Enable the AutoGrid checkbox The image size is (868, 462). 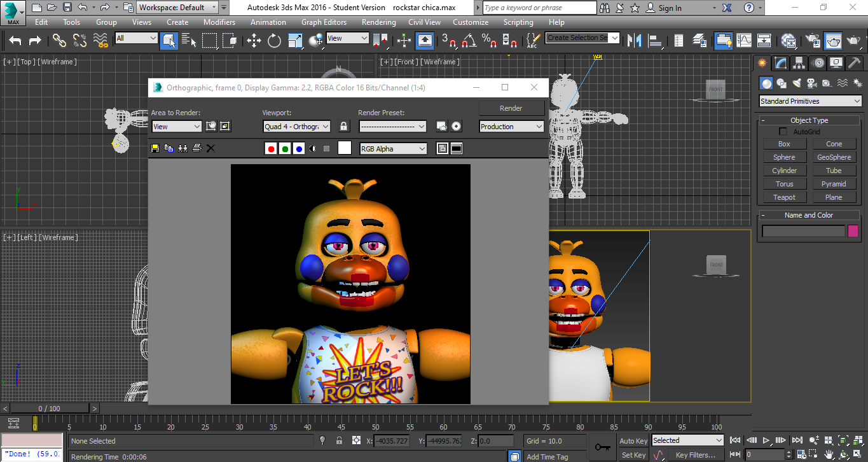[782, 131]
